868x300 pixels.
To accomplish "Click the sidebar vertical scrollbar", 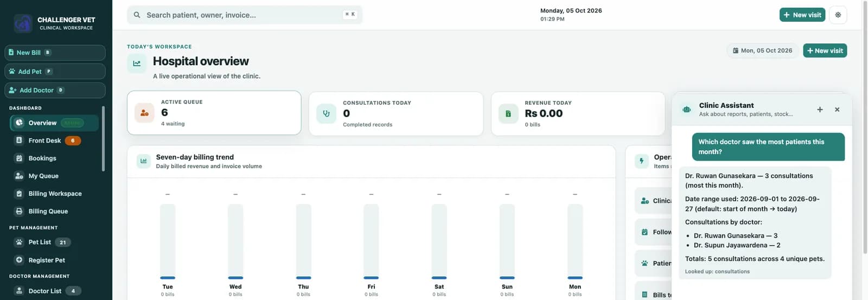I will (103, 139).
